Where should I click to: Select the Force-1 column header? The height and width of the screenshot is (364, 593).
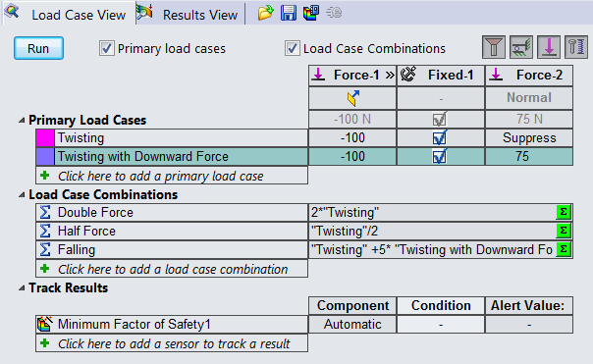click(352, 76)
